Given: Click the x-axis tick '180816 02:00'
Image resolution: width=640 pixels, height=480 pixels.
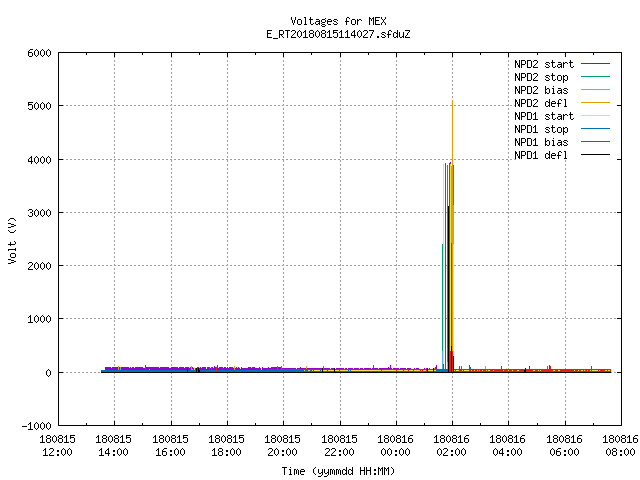Looking at the screenshot, I should [x=451, y=446].
